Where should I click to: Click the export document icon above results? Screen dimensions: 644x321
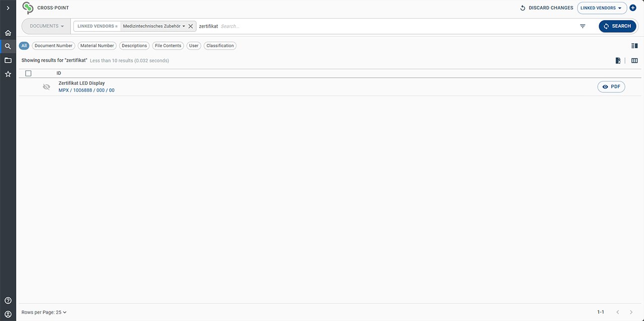(x=618, y=60)
